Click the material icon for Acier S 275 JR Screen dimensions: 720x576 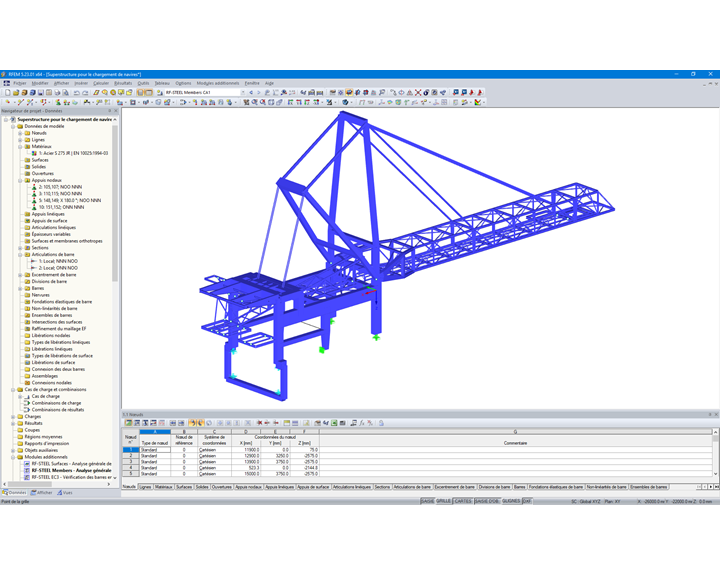tap(34, 153)
